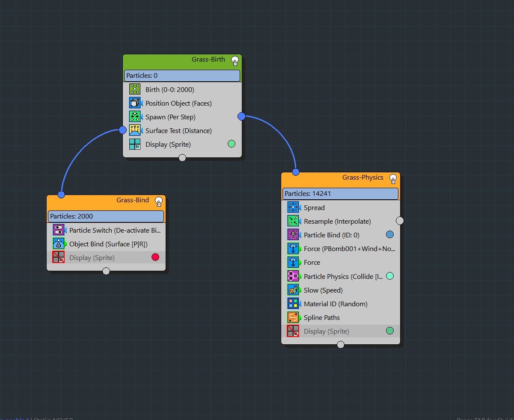Select the Grass-Physics event title bar
514x420 pixels.
(334, 178)
